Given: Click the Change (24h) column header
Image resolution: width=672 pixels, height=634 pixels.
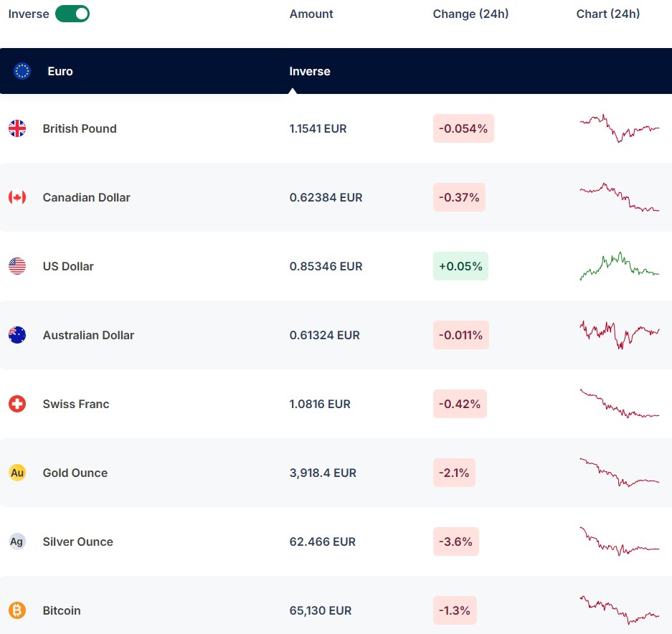Looking at the screenshot, I should (x=470, y=14).
